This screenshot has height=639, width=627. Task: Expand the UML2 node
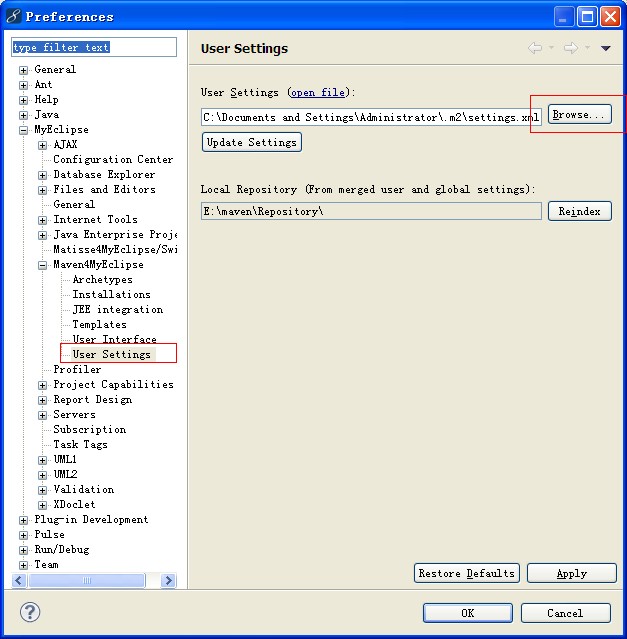click(42, 475)
